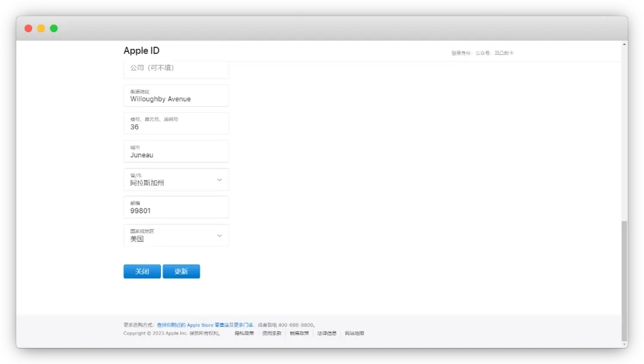644x364 pixels.
Task: Click the blue 更新 button
Action: pyautogui.click(x=181, y=271)
